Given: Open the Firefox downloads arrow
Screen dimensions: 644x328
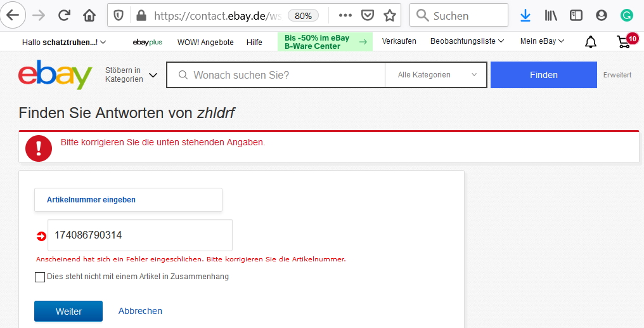Looking at the screenshot, I should click(x=525, y=15).
